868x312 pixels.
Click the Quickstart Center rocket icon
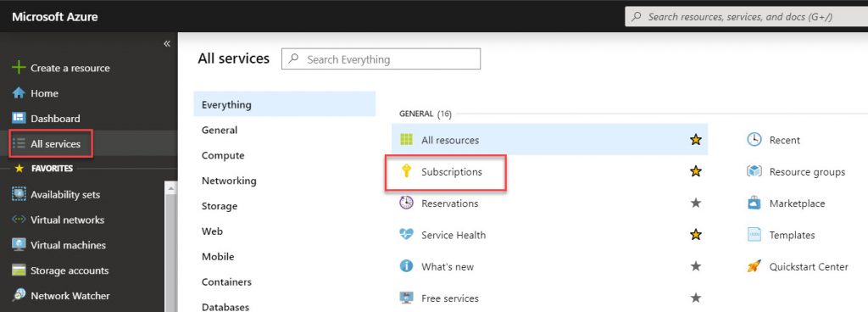click(754, 266)
